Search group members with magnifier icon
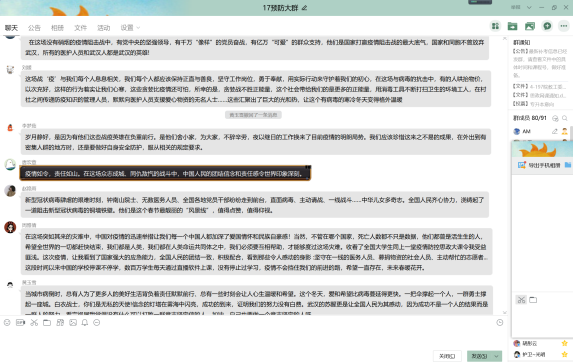The image size is (573, 362). (x=565, y=118)
